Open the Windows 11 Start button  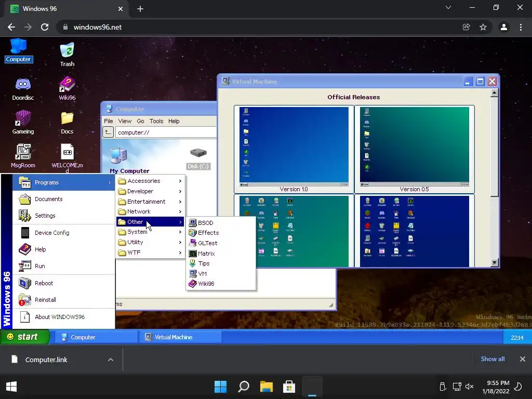220,387
